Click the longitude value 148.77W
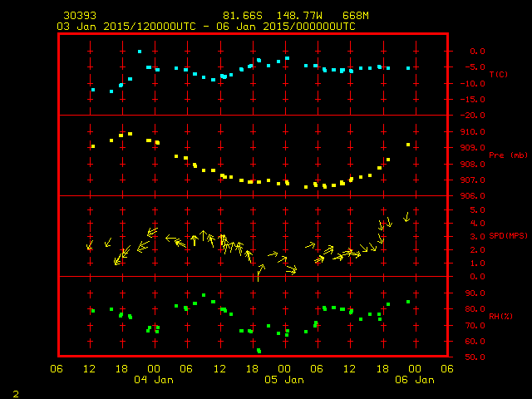 [x=299, y=16]
